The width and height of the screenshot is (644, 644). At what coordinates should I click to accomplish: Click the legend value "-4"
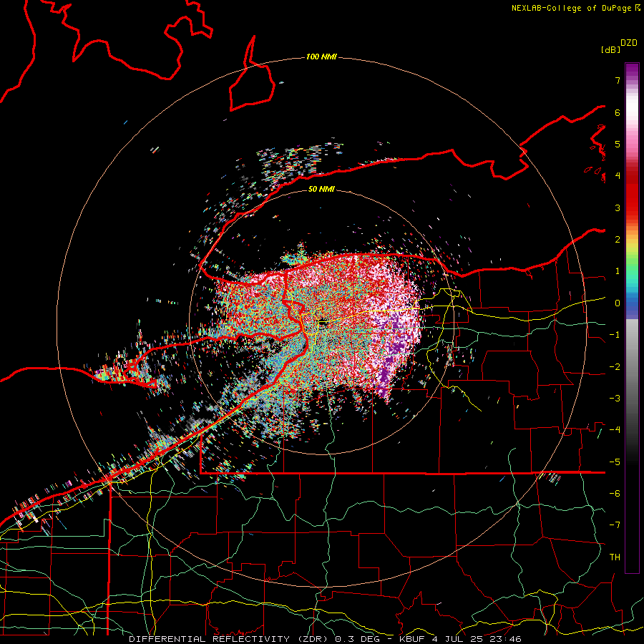[615, 429]
